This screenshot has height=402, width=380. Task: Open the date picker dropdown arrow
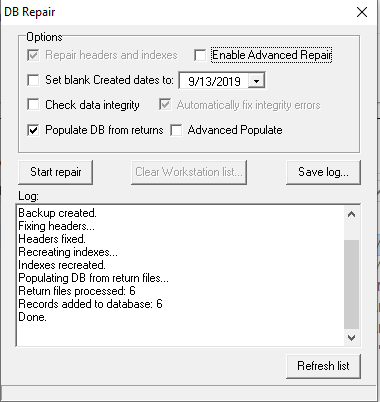(256, 81)
